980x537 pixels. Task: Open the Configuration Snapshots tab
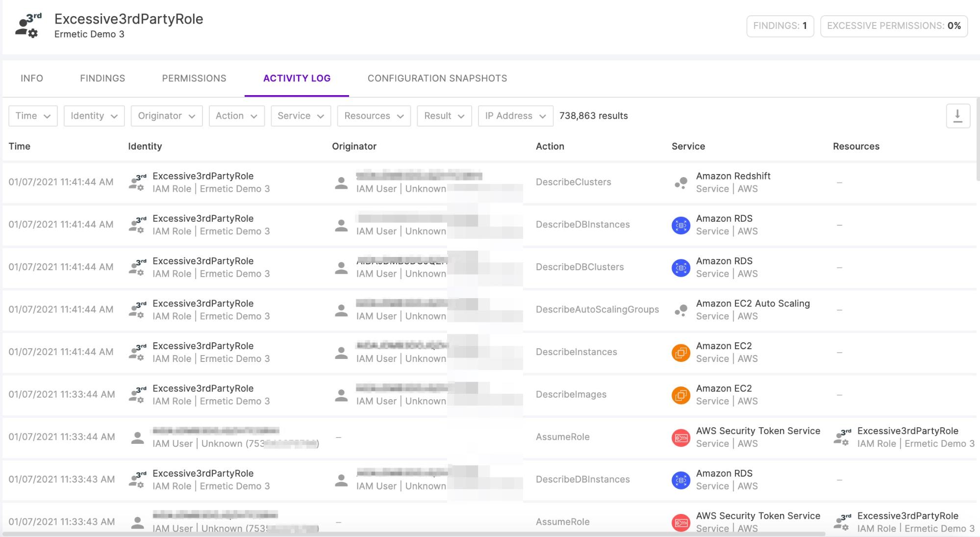click(x=437, y=78)
